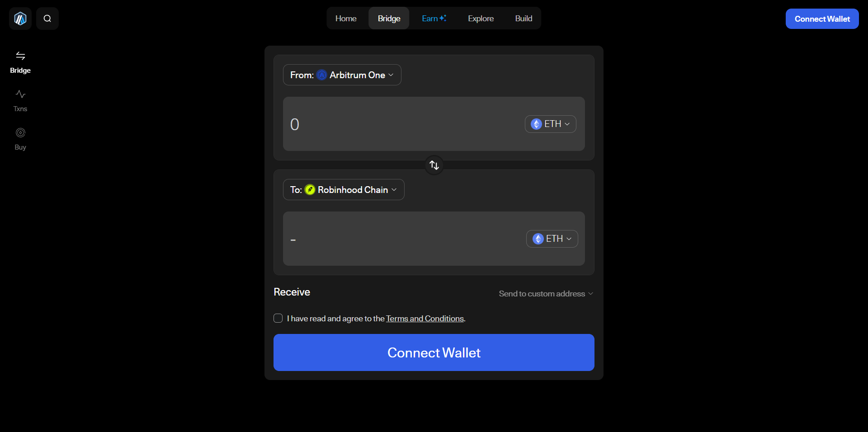Swap source and destination chains
This screenshot has width=868, height=432.
pos(434,165)
